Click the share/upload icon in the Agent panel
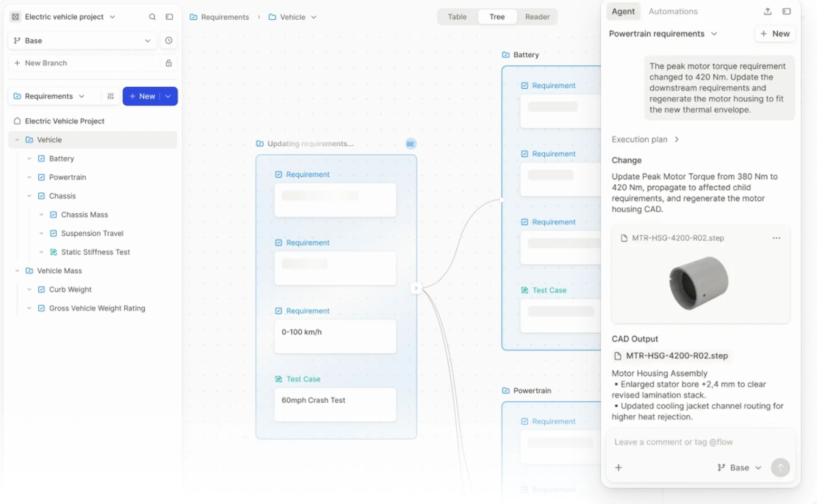The image size is (817, 504). [767, 11]
